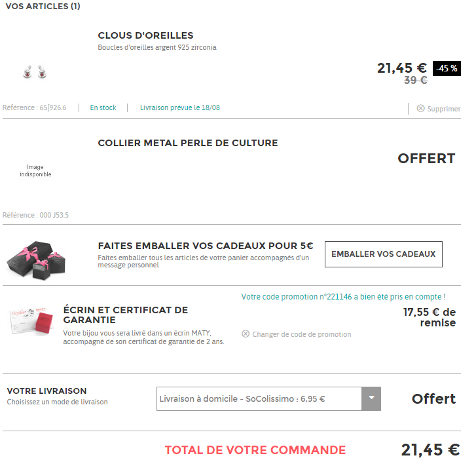
Task: Click the Livraison prévue le 18/08 text
Action: (x=179, y=107)
